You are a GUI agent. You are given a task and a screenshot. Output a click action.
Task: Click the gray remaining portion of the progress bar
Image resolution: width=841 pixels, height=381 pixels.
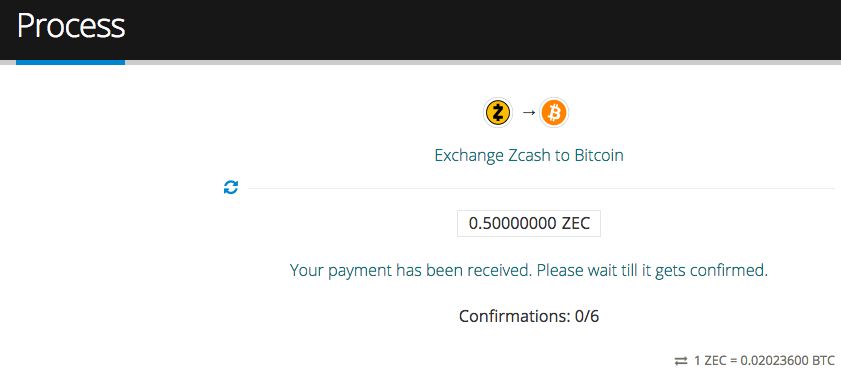tap(483, 62)
